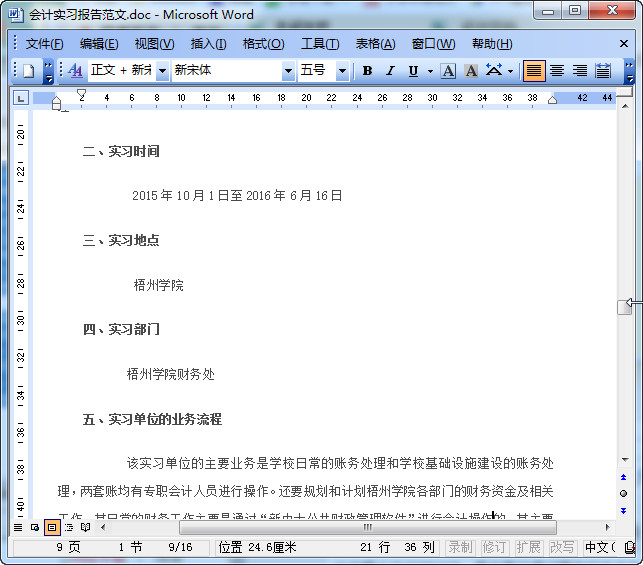Screen dimensions: 643x565
Task: Click horizontal scrollbar right arrow
Action: (x=608, y=527)
